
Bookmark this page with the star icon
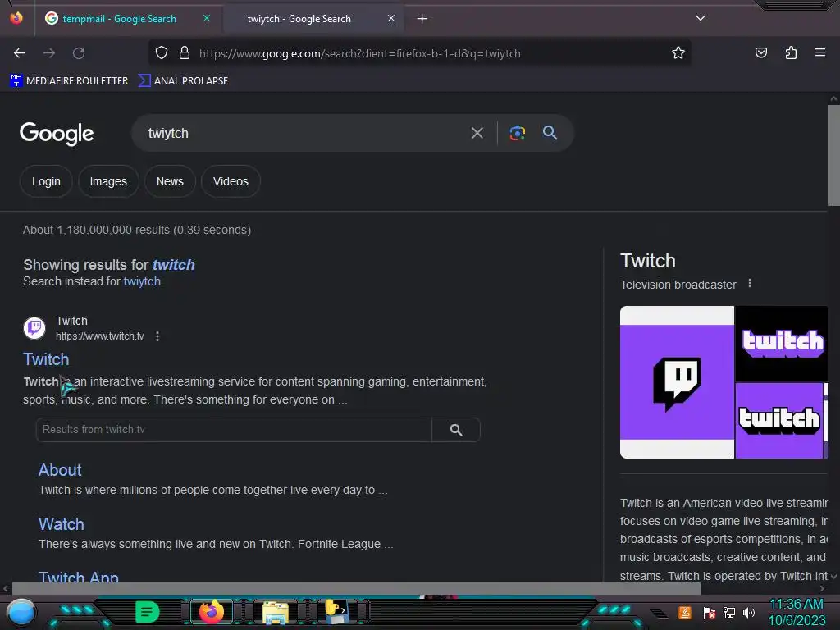point(678,53)
